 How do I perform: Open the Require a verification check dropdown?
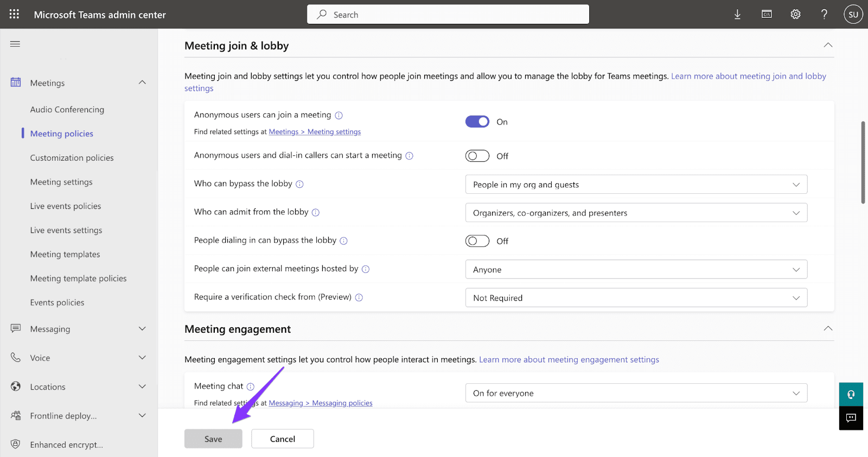click(x=636, y=297)
